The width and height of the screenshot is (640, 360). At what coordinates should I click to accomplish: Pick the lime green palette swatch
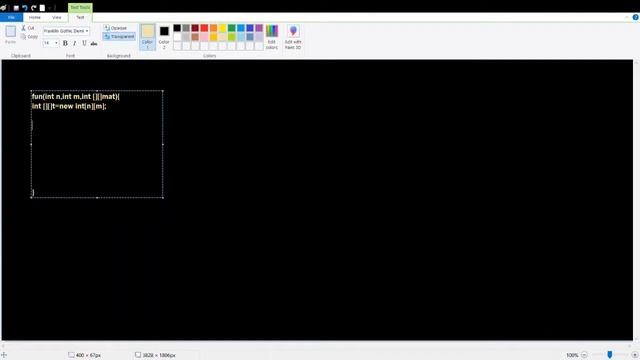click(231, 37)
